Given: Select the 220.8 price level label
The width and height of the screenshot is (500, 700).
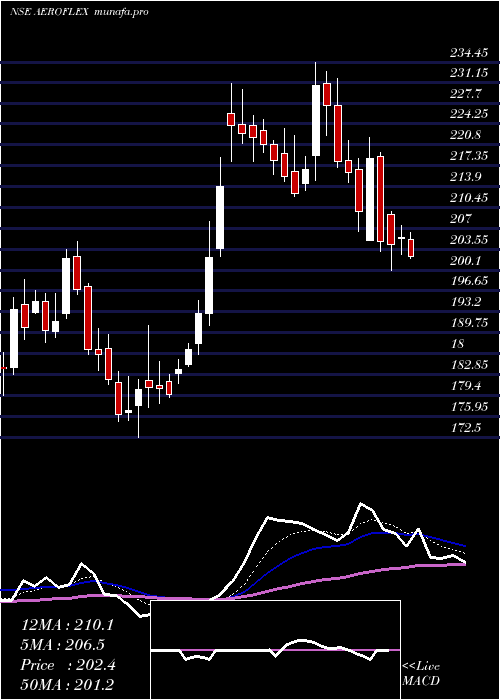Looking at the screenshot, I should (465, 135).
